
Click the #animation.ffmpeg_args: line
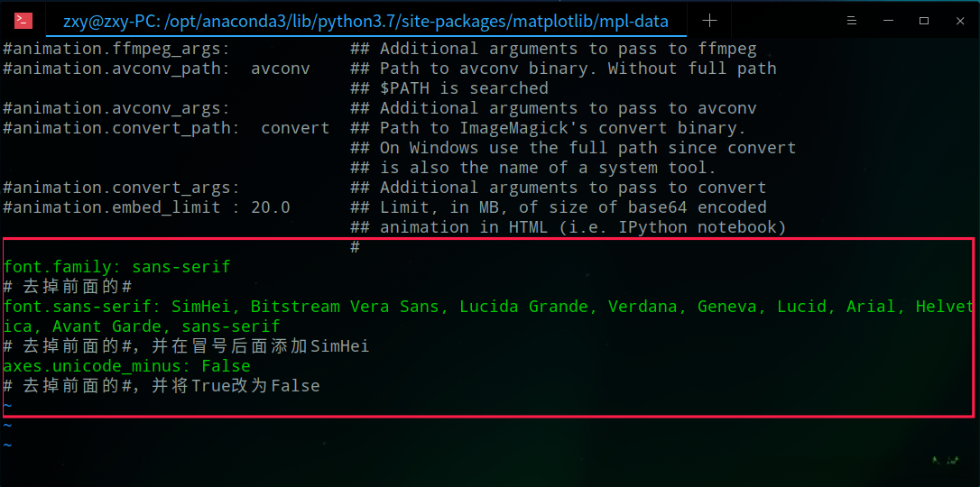tap(116, 49)
